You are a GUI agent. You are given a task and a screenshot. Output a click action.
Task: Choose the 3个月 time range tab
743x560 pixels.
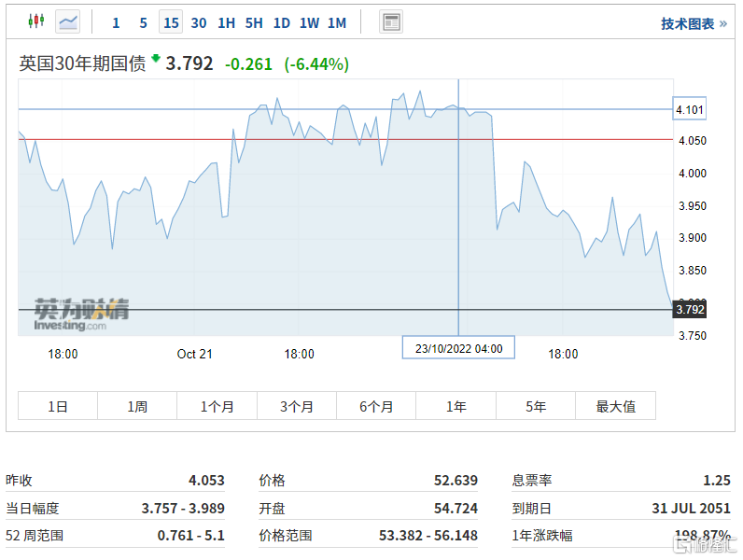click(297, 406)
